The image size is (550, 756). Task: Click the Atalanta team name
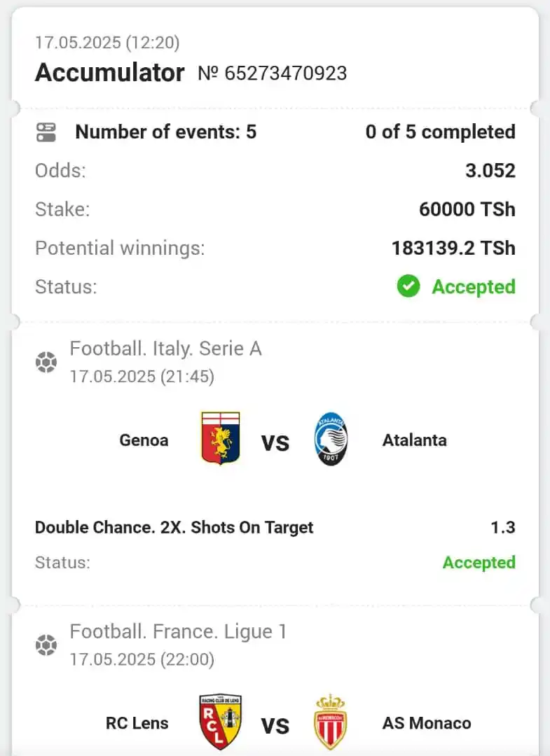pyautogui.click(x=415, y=440)
